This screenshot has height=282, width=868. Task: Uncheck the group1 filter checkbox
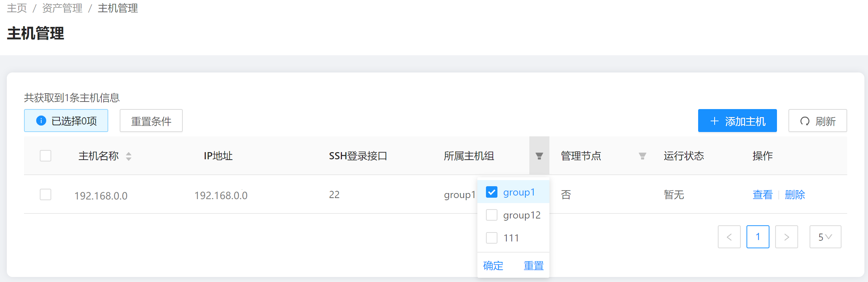point(492,192)
